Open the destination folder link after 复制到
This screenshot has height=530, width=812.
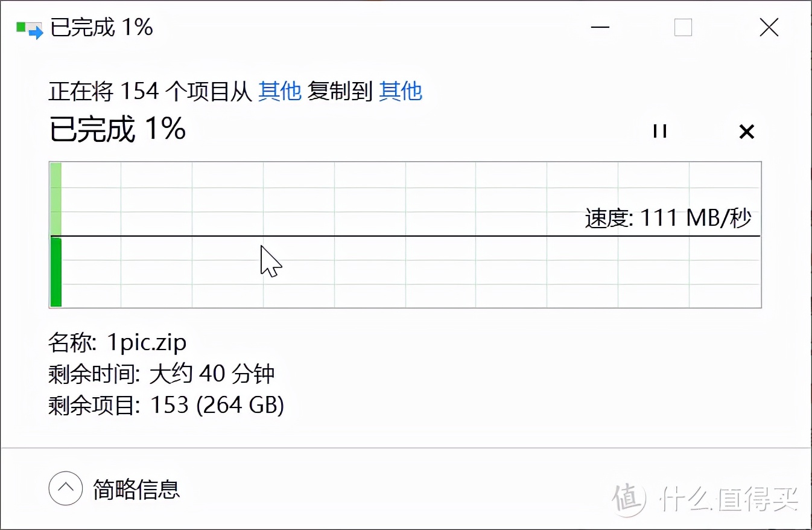(401, 91)
